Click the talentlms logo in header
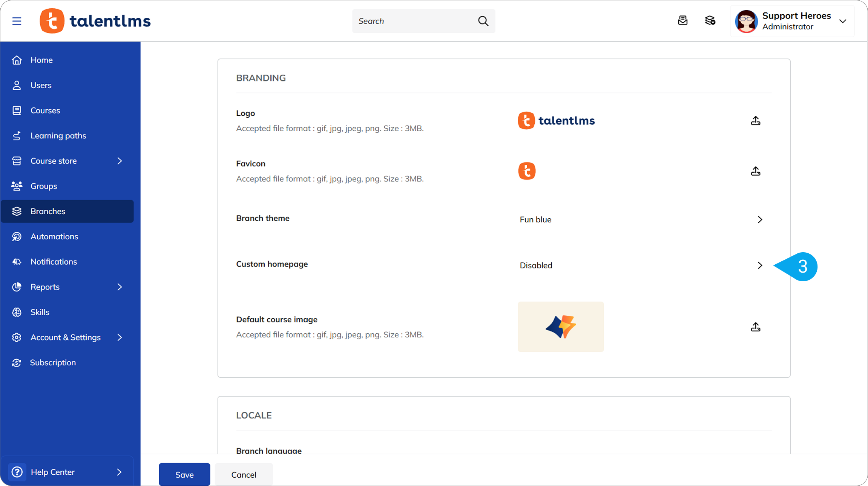 tap(95, 21)
